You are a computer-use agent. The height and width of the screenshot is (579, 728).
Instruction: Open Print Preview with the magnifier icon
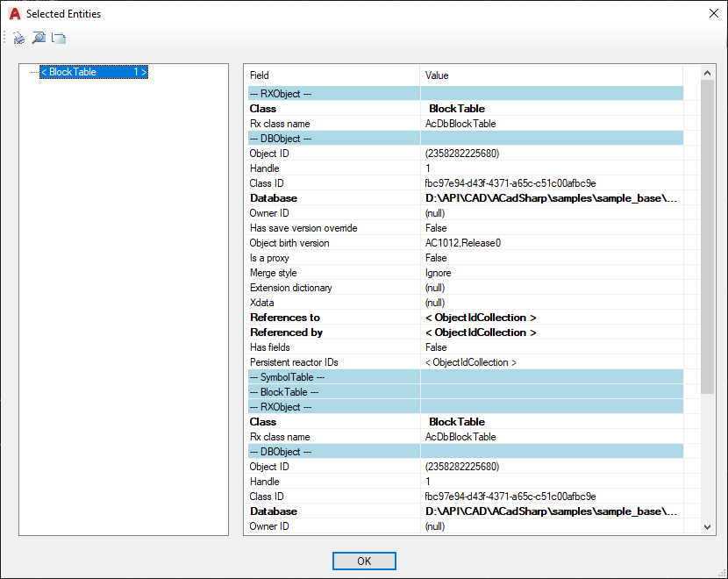pos(39,38)
